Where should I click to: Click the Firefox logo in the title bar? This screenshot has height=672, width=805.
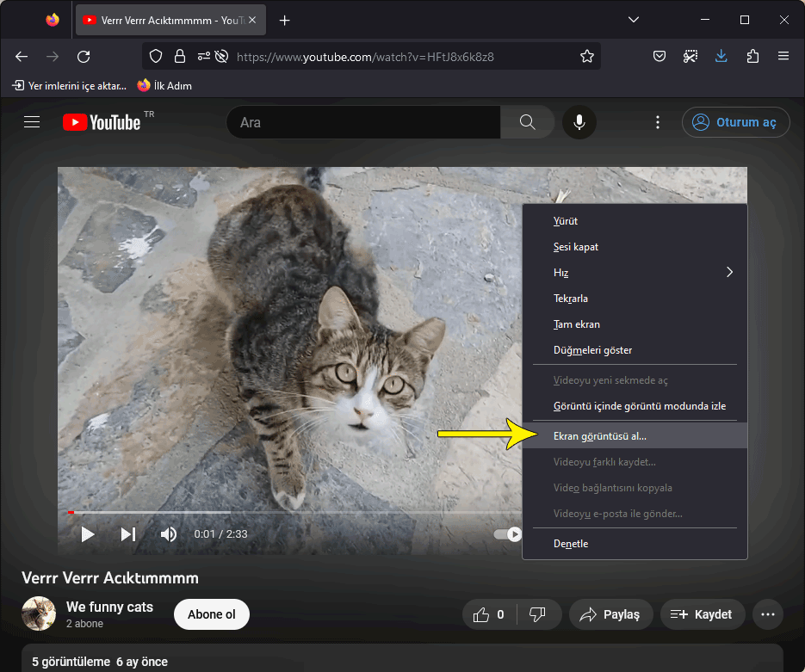tap(53, 20)
